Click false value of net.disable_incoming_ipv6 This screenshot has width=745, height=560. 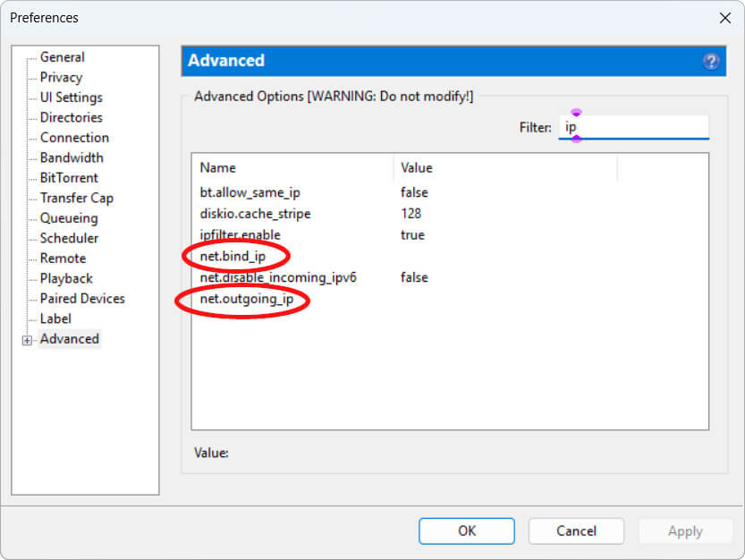tap(414, 277)
